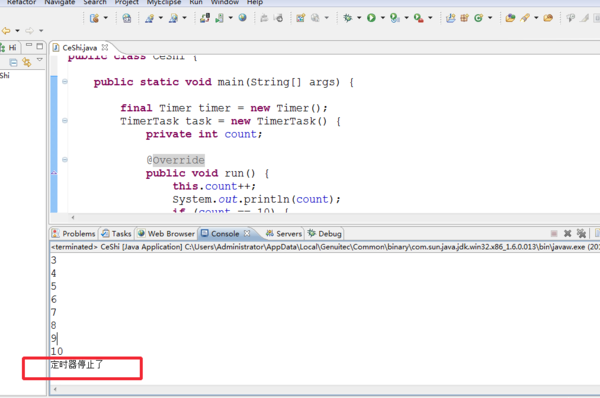Screen dimensions: 600x398
Task: Click the '<terminated> CeShi' console description line
Action: coord(325,247)
